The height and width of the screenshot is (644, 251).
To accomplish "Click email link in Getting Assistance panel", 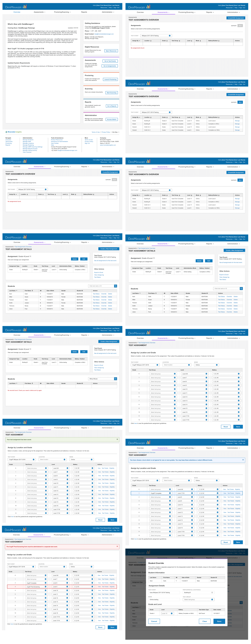I will [x=104, y=34].
